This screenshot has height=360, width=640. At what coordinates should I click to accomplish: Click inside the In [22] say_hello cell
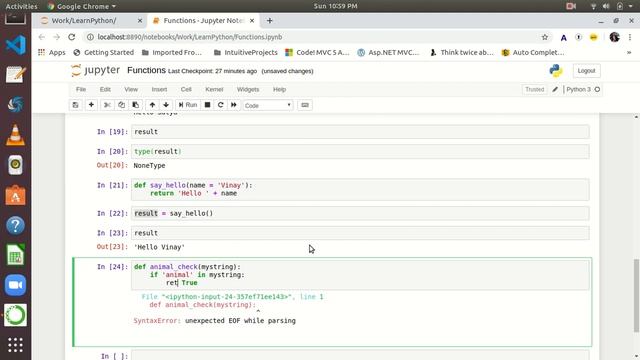click(x=360, y=213)
